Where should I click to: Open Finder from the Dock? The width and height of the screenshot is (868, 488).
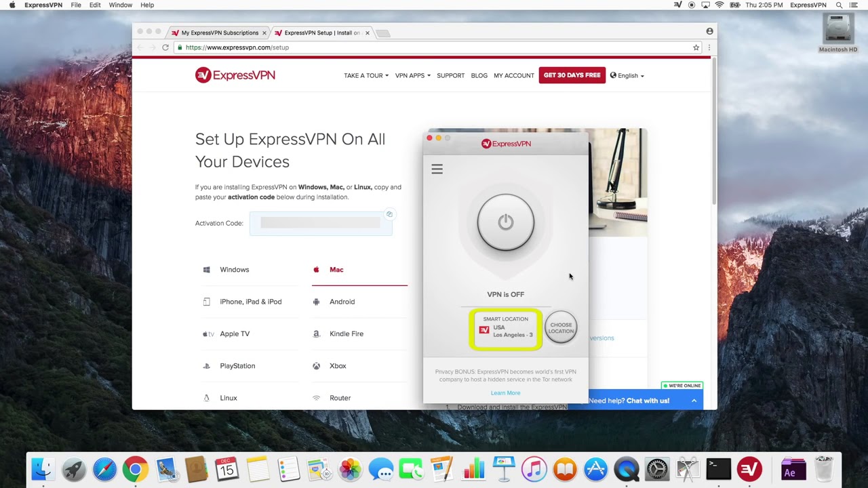click(43, 469)
